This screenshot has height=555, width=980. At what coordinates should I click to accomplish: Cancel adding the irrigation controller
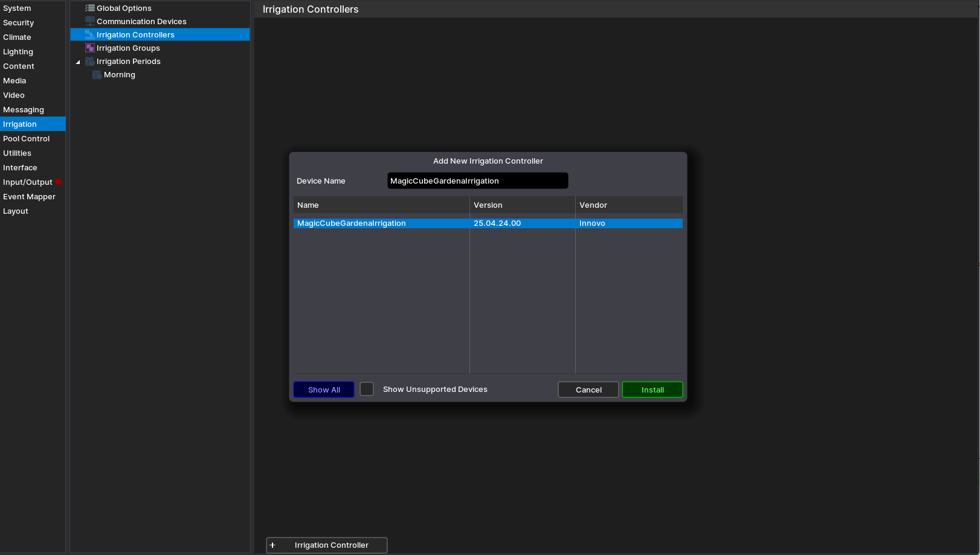point(588,390)
